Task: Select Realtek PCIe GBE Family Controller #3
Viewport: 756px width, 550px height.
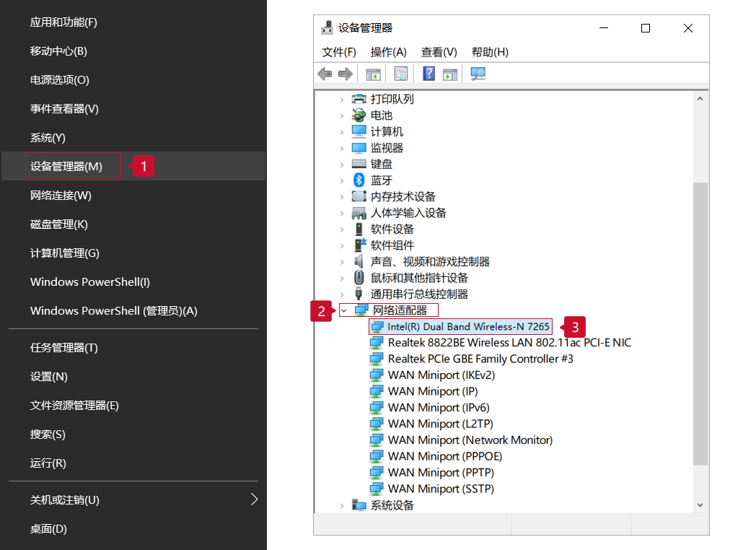Action: click(480, 359)
